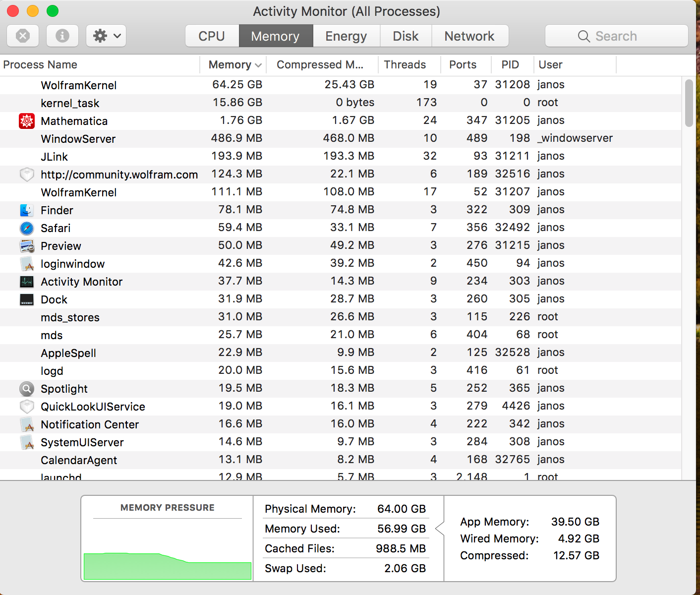700x595 pixels.
Task: Select the mds process row
Action: coord(341,335)
